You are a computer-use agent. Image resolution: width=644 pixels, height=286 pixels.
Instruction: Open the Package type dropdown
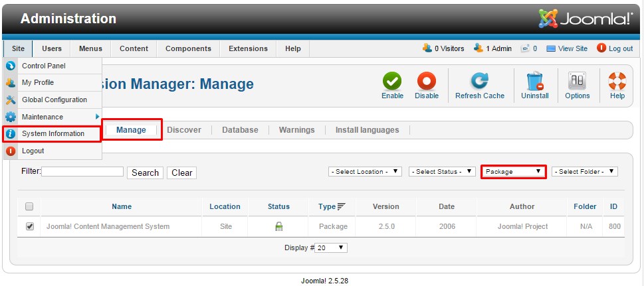(x=513, y=171)
